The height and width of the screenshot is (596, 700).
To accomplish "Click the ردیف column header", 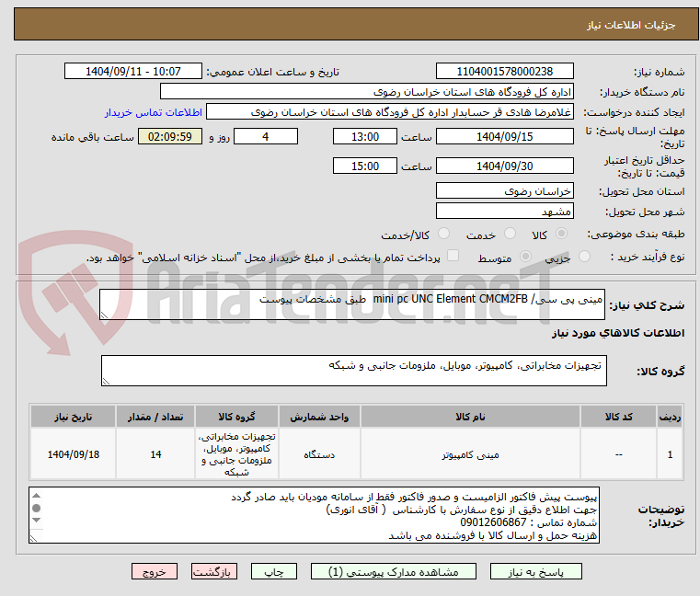I will click(670, 417).
